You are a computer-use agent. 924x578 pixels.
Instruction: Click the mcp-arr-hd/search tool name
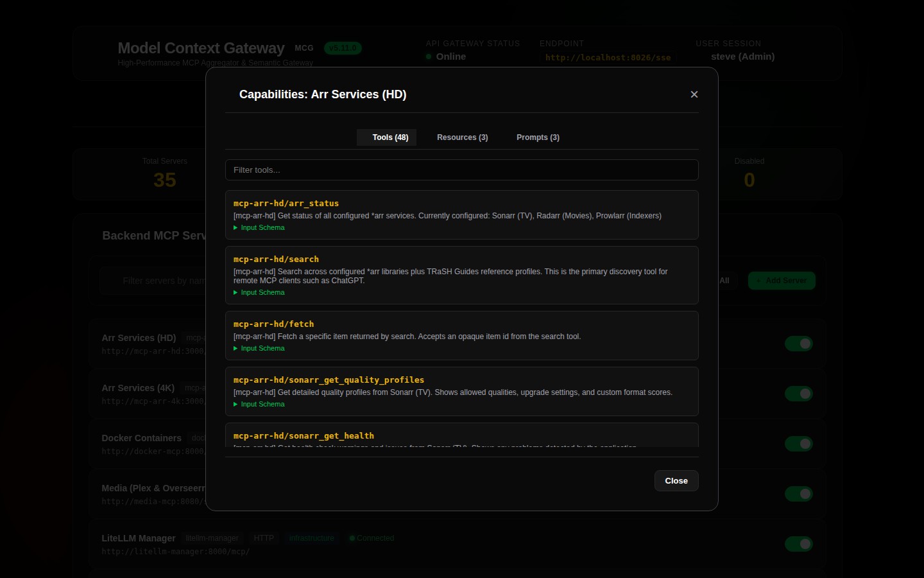coord(276,259)
